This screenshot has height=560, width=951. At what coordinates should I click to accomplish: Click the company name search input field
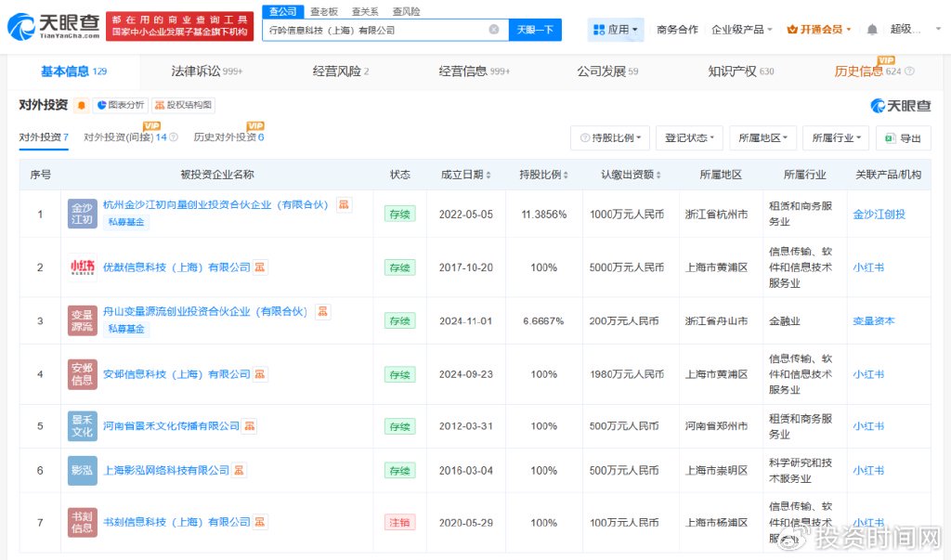click(371, 30)
